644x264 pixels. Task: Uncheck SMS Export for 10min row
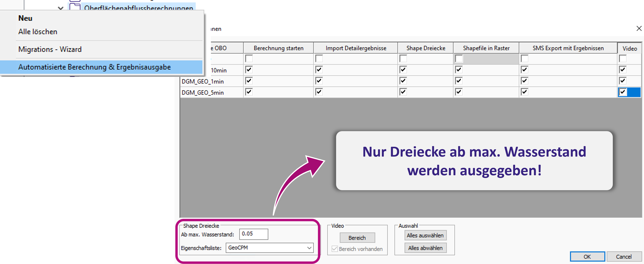[x=524, y=70]
